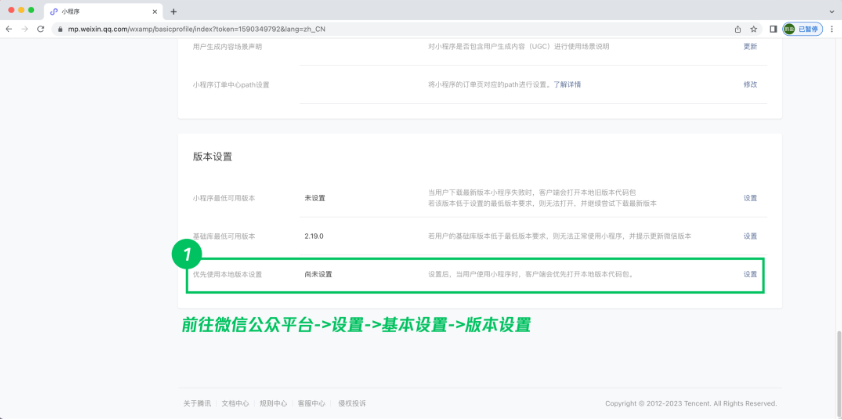Click the 基础库最低可用版本 label
The height and width of the screenshot is (420, 842).
tap(224, 236)
